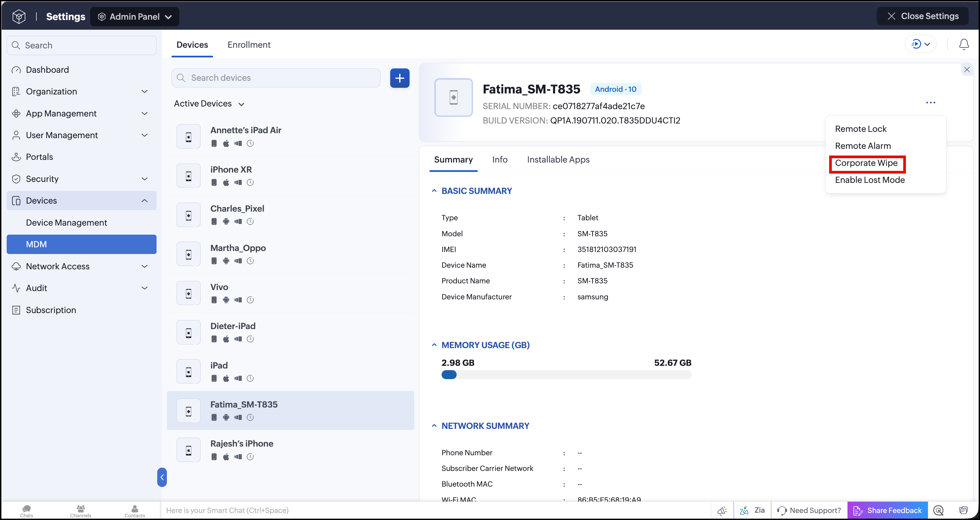Select MDM in the sidebar
This screenshot has width=980, height=520.
[x=81, y=244]
